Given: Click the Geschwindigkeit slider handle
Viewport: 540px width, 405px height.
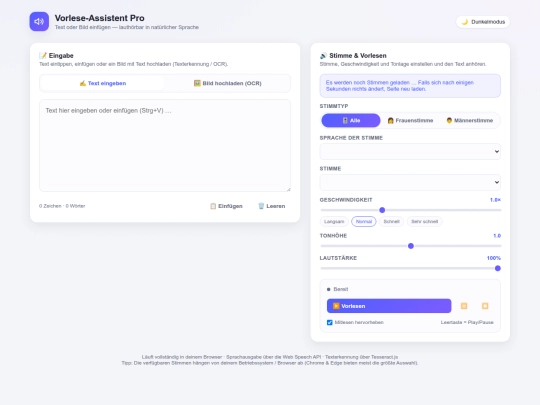Looking at the screenshot, I should click(382, 210).
